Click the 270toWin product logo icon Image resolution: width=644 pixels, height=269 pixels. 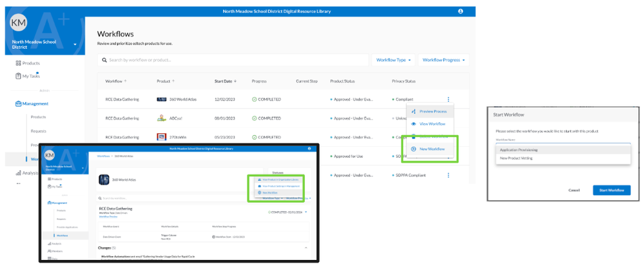coord(162,137)
